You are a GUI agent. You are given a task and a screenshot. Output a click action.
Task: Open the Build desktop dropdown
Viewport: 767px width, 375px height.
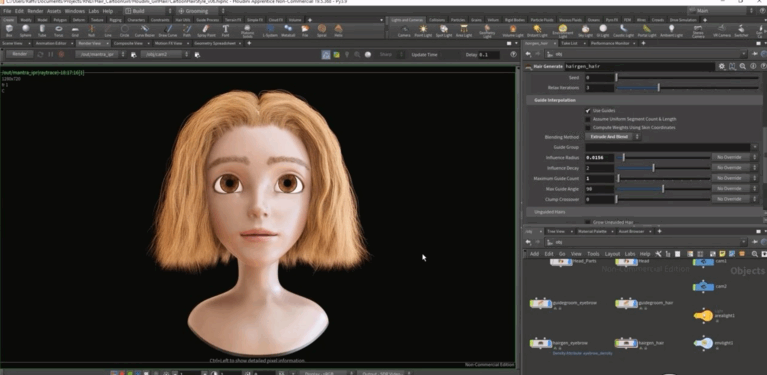(148, 11)
